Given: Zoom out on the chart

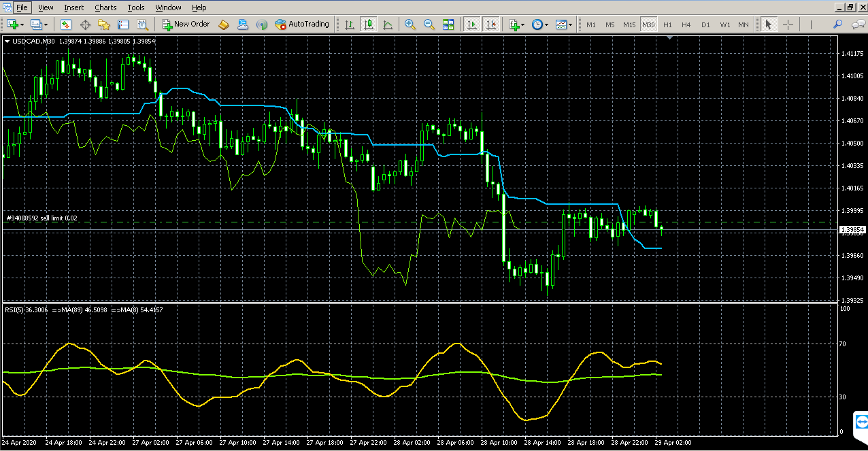Looking at the screenshot, I should point(429,24).
